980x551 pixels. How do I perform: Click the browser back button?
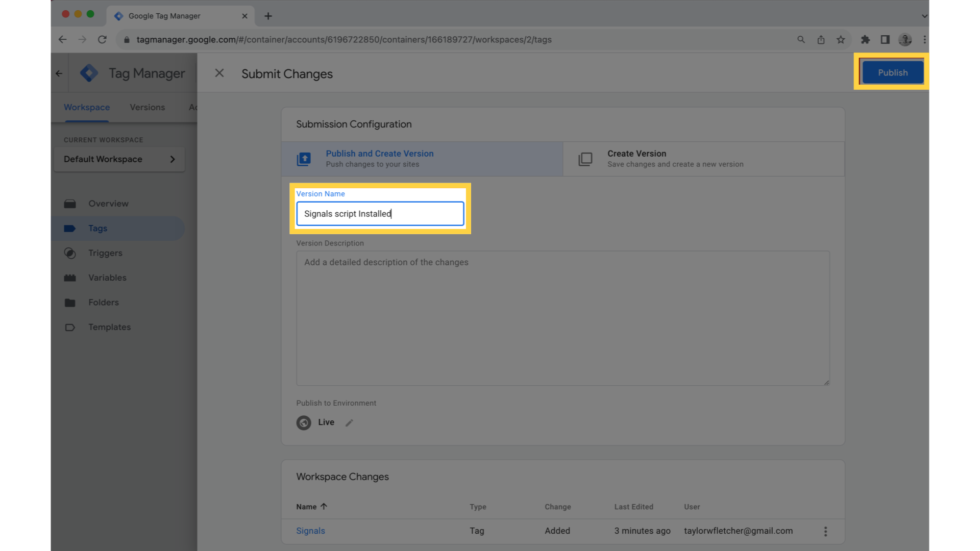(x=62, y=39)
